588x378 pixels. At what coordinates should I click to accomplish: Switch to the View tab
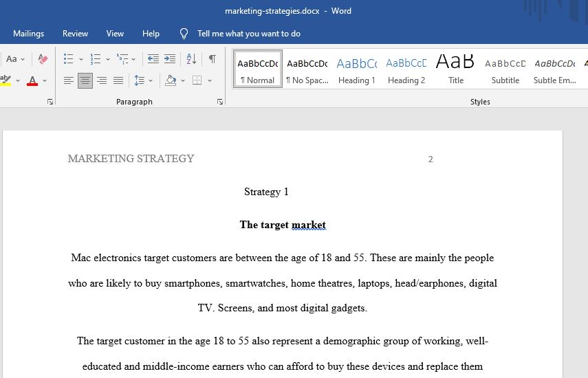[115, 34]
